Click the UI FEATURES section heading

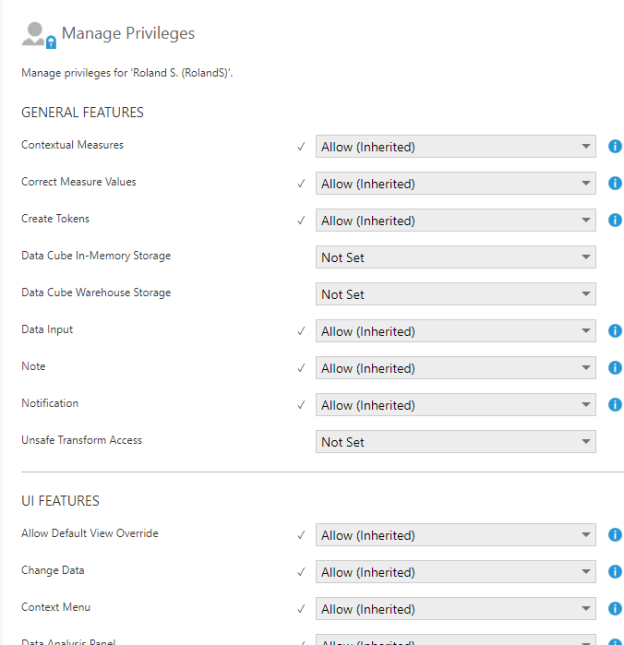(60, 500)
